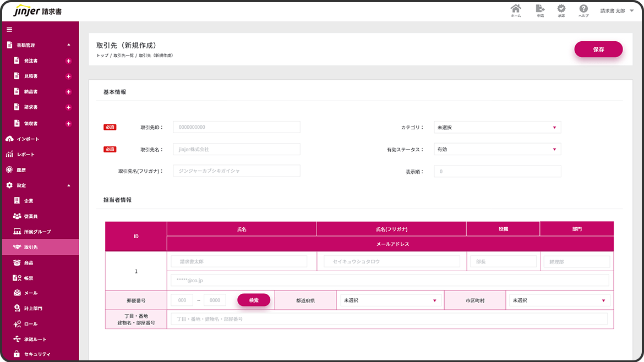The image size is (644, 362).
Task: Click the 取引先ID input field
Action: (237, 128)
